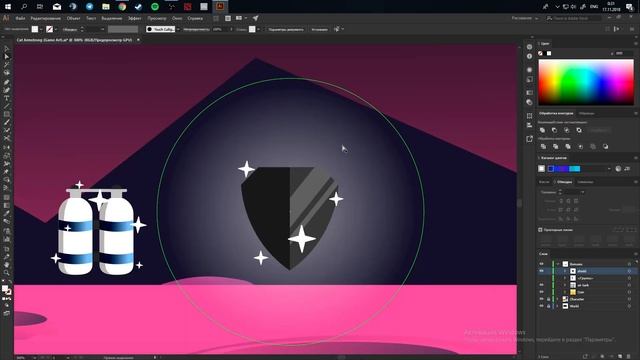Switch to the Символы panel tab
The image size is (640, 360).
(585, 182)
